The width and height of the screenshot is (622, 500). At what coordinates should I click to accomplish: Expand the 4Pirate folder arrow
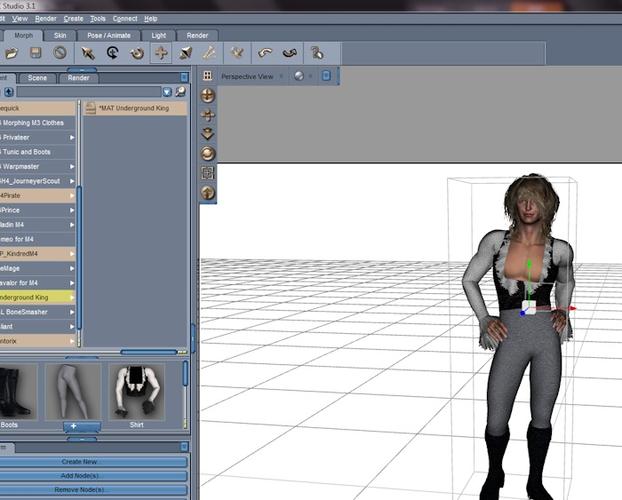click(72, 196)
